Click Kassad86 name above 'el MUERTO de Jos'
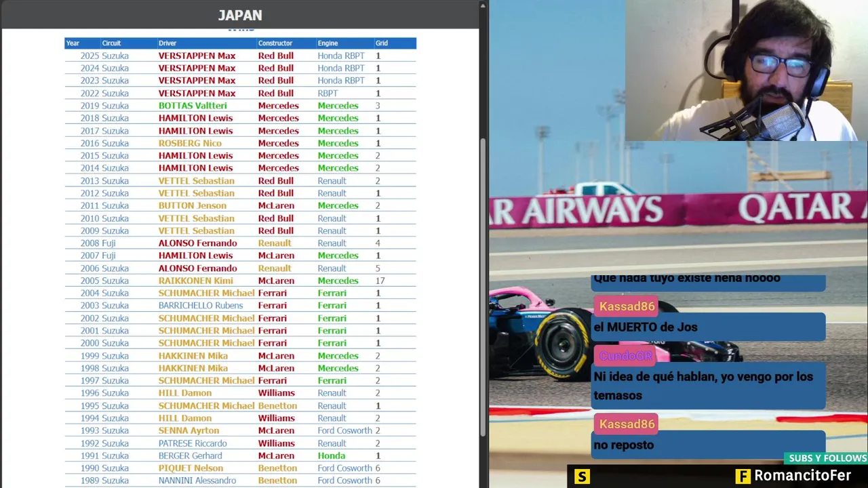The width and height of the screenshot is (868, 488). (x=627, y=306)
